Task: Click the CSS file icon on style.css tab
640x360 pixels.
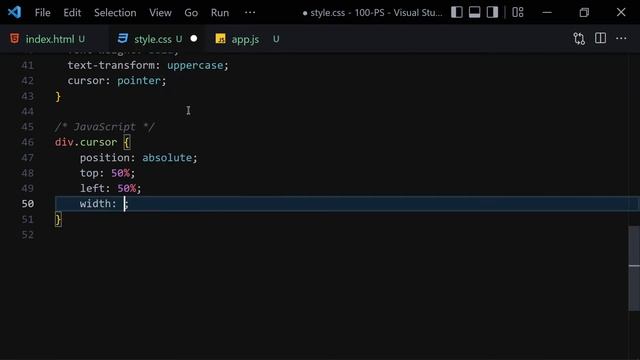Action: (122, 38)
